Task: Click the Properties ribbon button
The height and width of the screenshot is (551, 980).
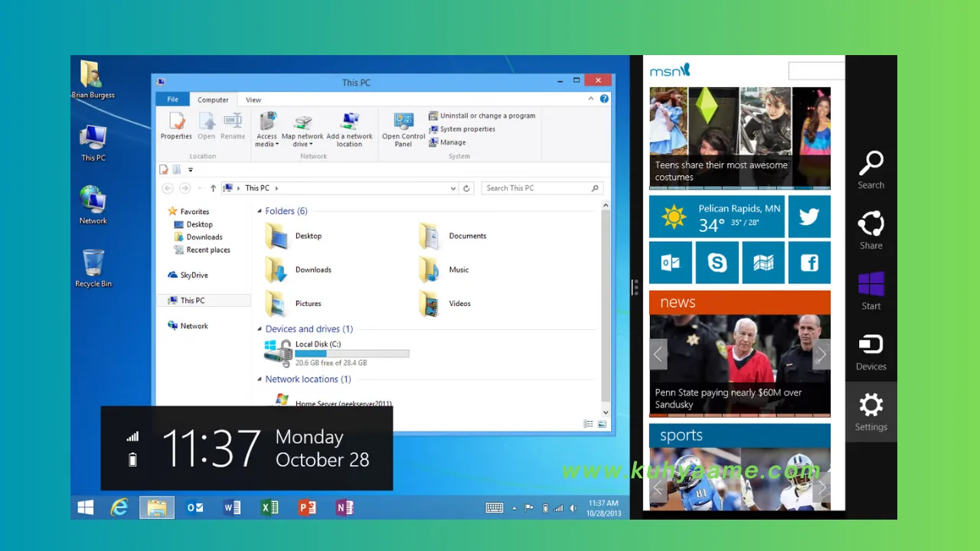Action: click(176, 126)
